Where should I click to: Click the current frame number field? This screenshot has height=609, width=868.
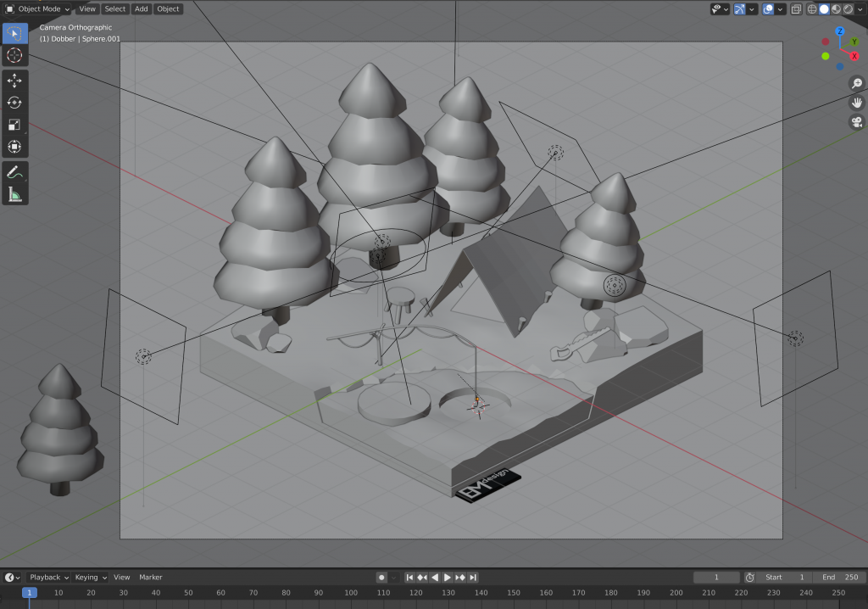[716, 578]
